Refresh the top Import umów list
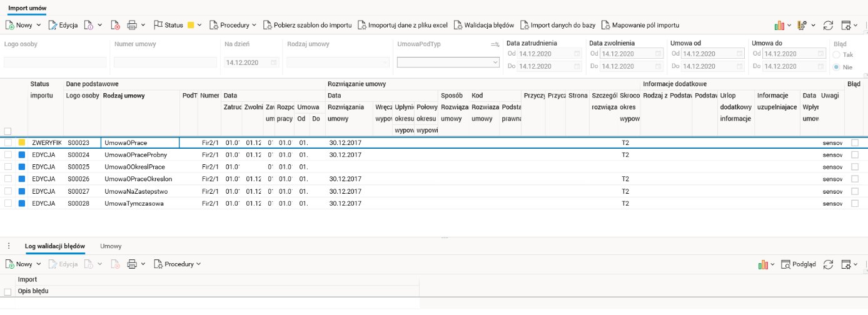The image size is (868, 315). click(828, 25)
